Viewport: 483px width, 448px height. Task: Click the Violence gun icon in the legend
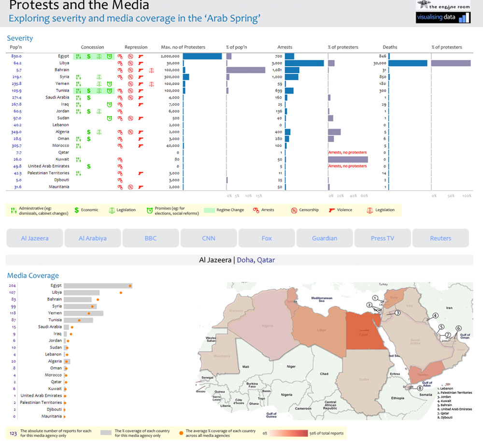tap(332, 210)
